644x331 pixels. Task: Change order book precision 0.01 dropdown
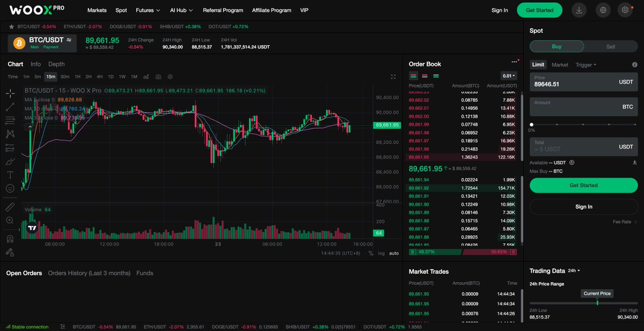click(509, 76)
